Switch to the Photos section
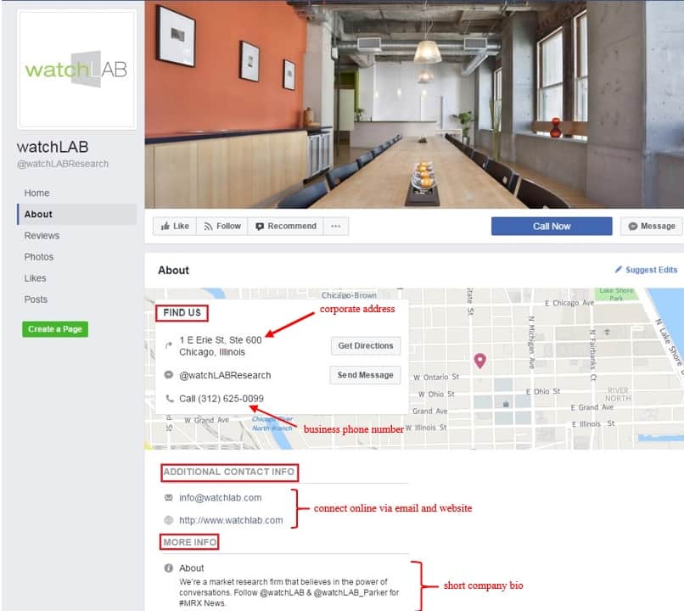Image resolution: width=684 pixels, height=616 pixels. [x=39, y=257]
